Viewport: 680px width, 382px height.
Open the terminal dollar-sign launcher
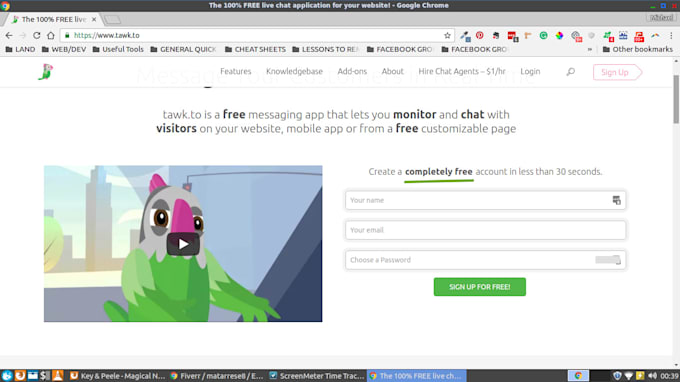[x=45, y=375]
